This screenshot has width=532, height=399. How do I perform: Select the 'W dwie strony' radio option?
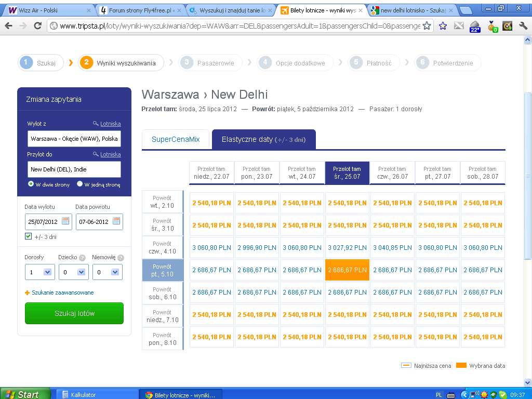click(x=31, y=184)
